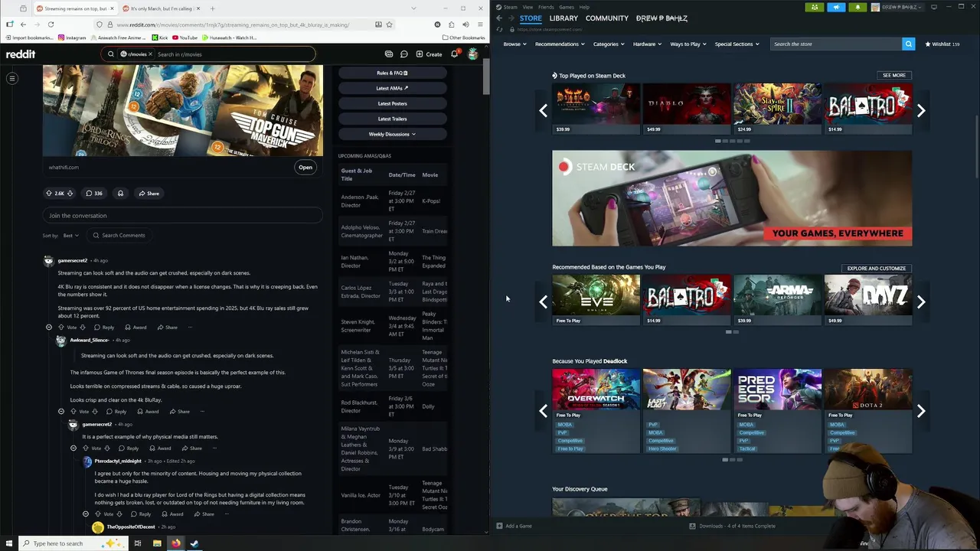Open Reddit notifications bell
The width and height of the screenshot is (980, 551).
(x=454, y=54)
